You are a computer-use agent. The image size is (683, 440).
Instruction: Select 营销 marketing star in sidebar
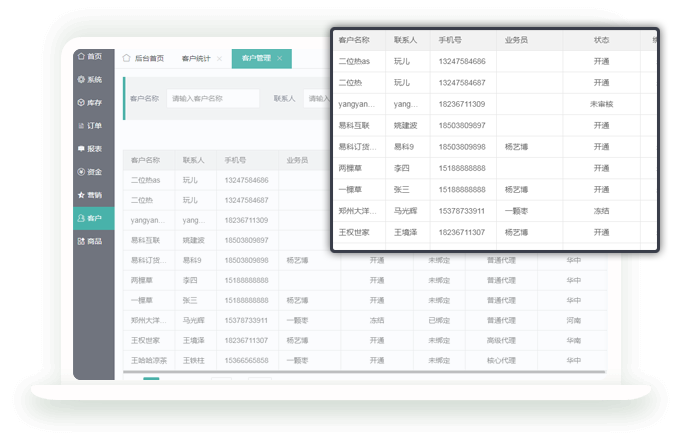point(91,195)
